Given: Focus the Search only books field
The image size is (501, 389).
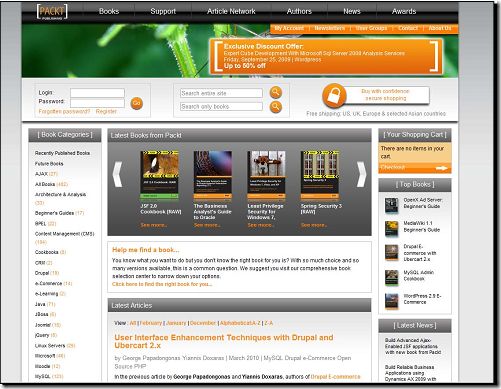Looking at the screenshot, I should (x=221, y=106).
